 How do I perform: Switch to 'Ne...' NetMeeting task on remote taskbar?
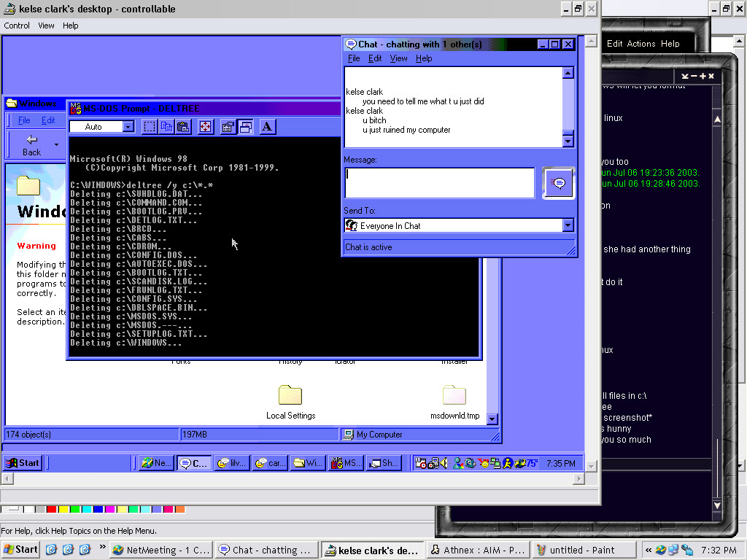pyautogui.click(x=157, y=463)
